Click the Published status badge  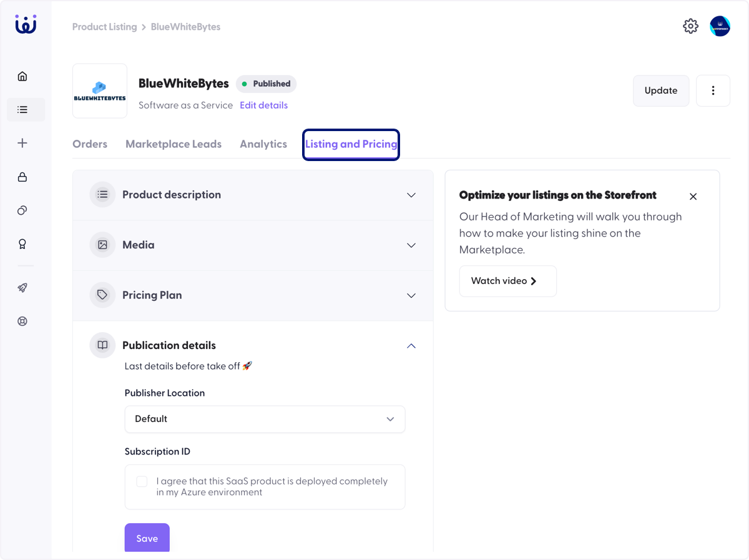click(267, 84)
